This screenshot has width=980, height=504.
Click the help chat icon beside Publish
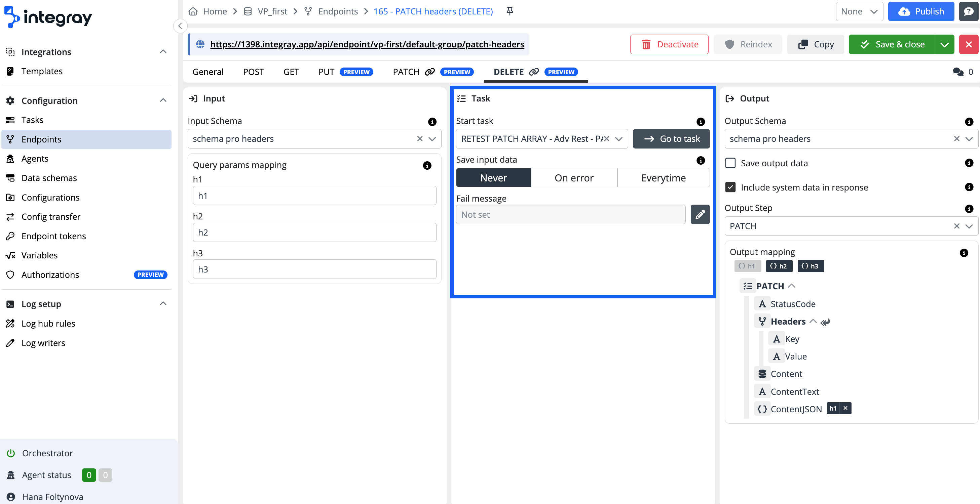coord(968,11)
